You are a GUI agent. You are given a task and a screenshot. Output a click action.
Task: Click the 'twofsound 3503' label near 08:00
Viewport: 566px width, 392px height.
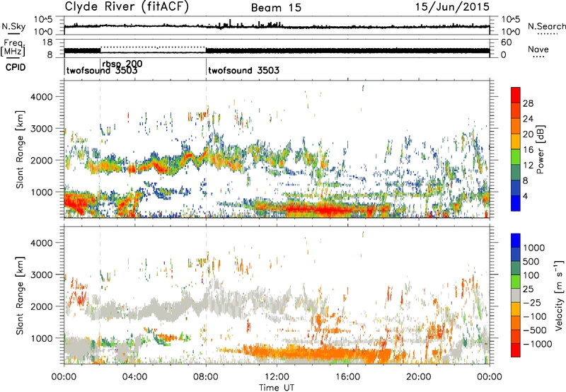coord(243,70)
